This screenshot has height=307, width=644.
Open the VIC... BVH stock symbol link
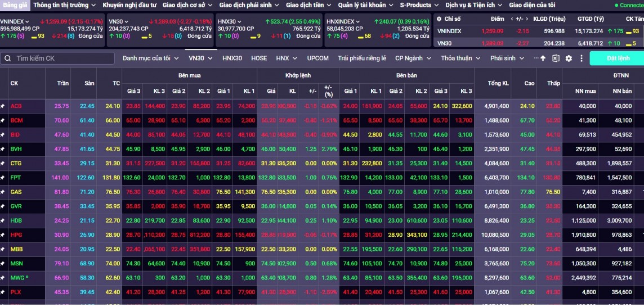click(x=16, y=149)
